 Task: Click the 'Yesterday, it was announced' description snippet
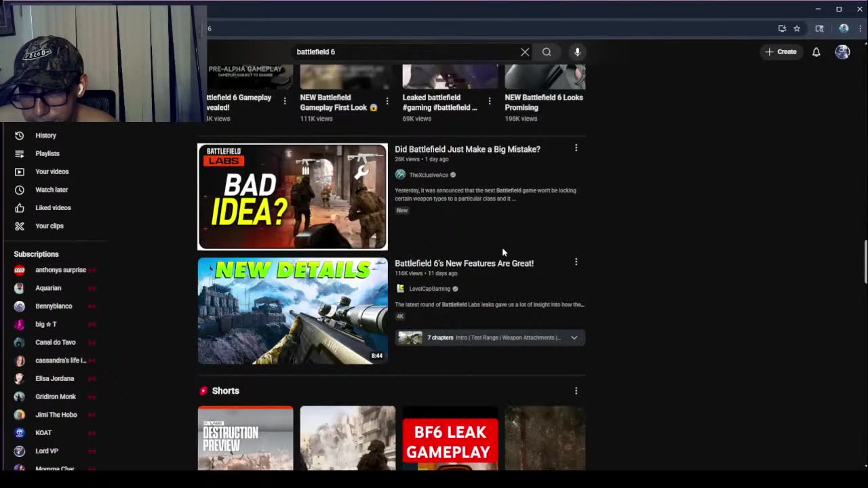[x=486, y=195]
